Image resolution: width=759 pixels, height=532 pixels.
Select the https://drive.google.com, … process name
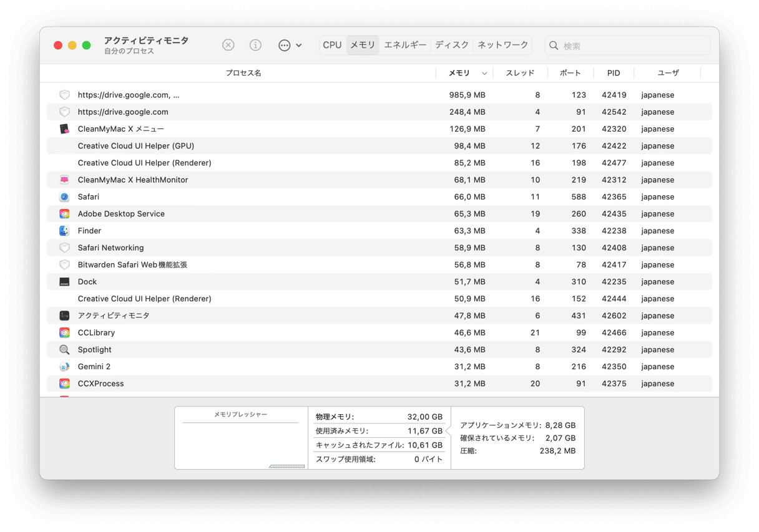(129, 95)
